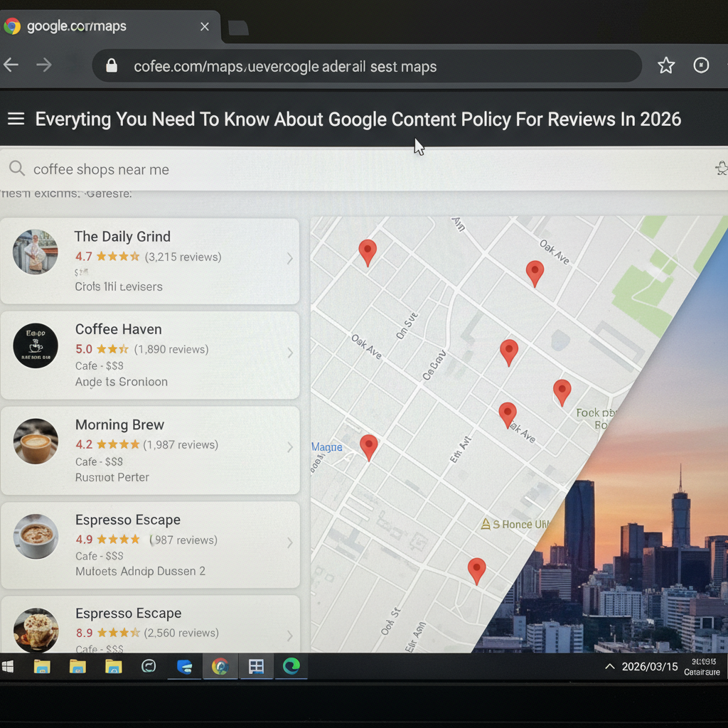The width and height of the screenshot is (728, 728).
Task: Open The Daily Grind listing title
Action: point(122,236)
